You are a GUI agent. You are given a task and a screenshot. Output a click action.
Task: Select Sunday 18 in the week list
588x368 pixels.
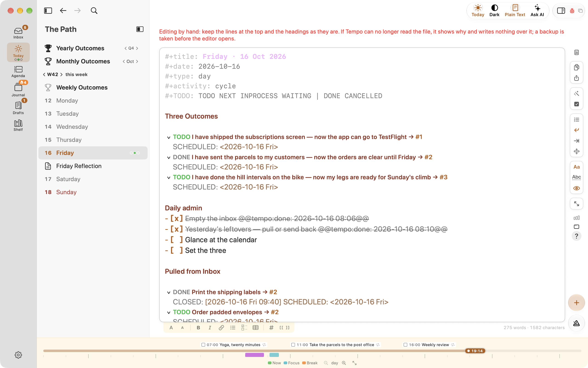pyautogui.click(x=93, y=192)
